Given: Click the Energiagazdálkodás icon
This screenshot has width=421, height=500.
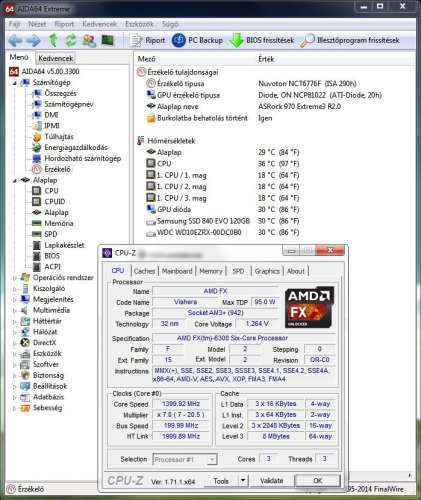Looking at the screenshot, I should (x=37, y=148).
